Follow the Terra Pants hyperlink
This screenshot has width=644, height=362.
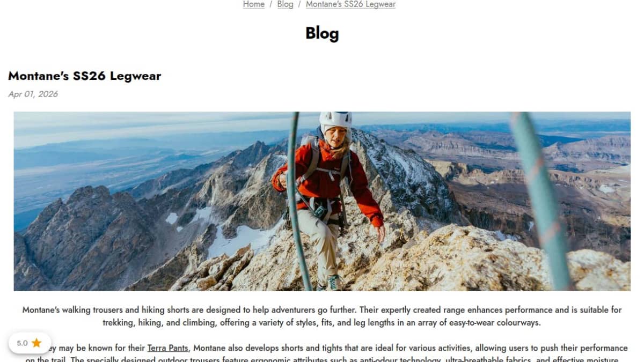point(168,348)
